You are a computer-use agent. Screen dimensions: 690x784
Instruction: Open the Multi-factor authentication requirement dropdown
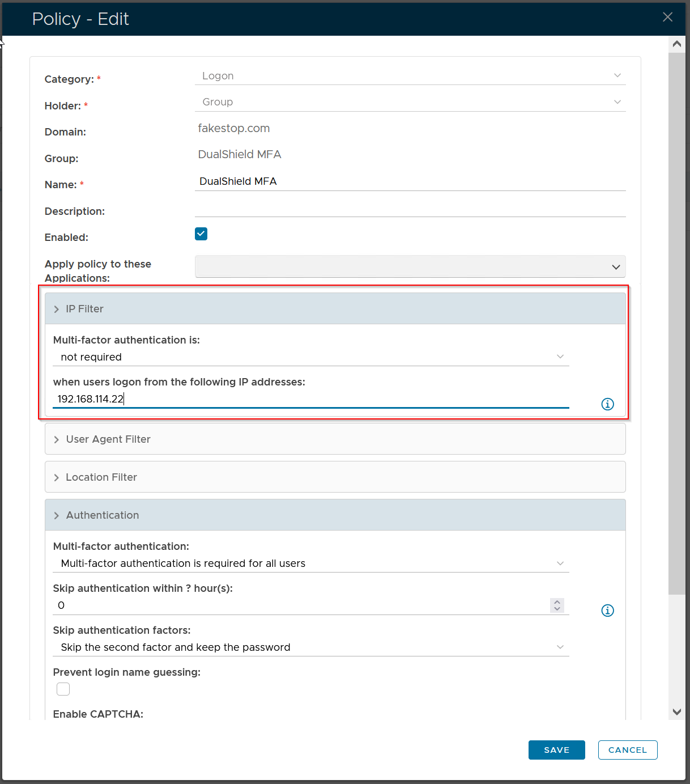tap(310, 563)
